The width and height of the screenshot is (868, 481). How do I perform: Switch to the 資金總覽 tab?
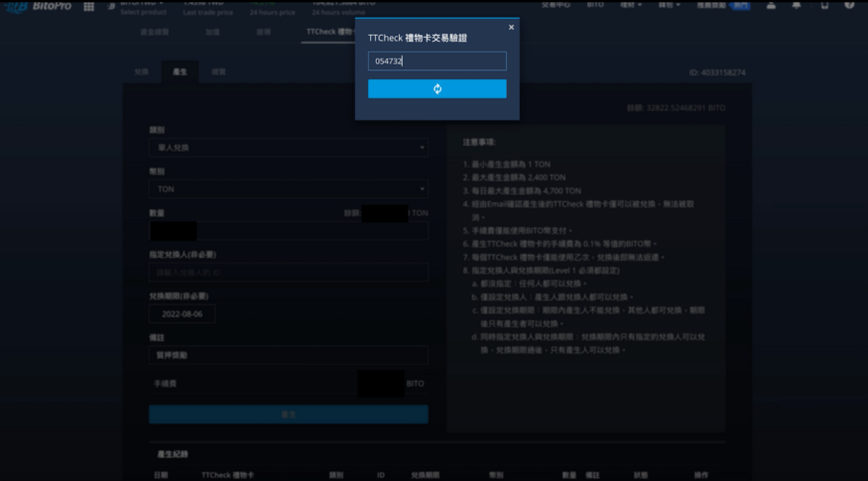click(155, 32)
